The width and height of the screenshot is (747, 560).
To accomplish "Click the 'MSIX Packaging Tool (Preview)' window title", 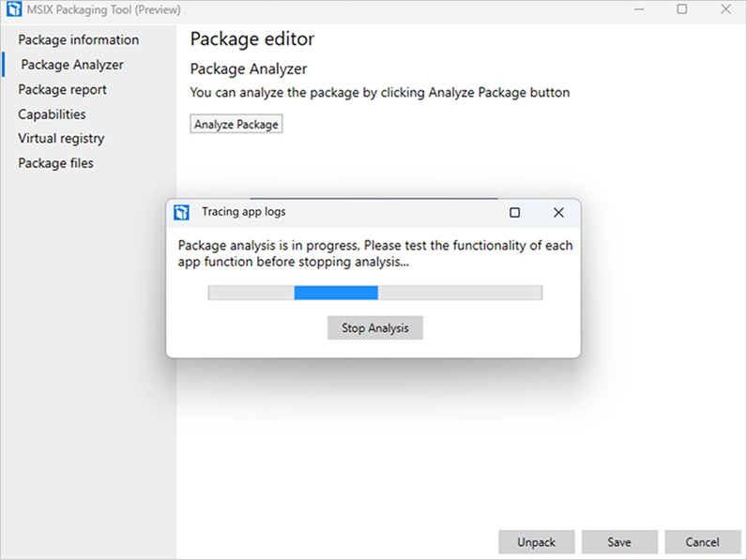I will [103, 9].
